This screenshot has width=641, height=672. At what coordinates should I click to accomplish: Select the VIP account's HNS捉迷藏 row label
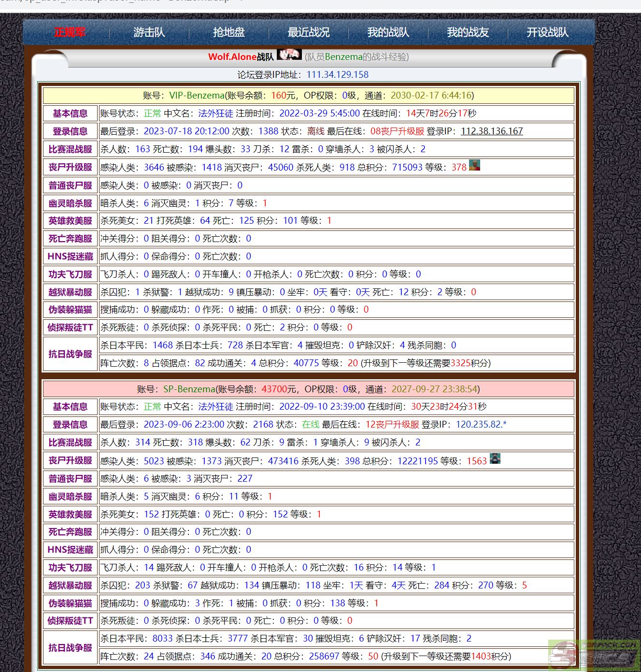(70, 256)
